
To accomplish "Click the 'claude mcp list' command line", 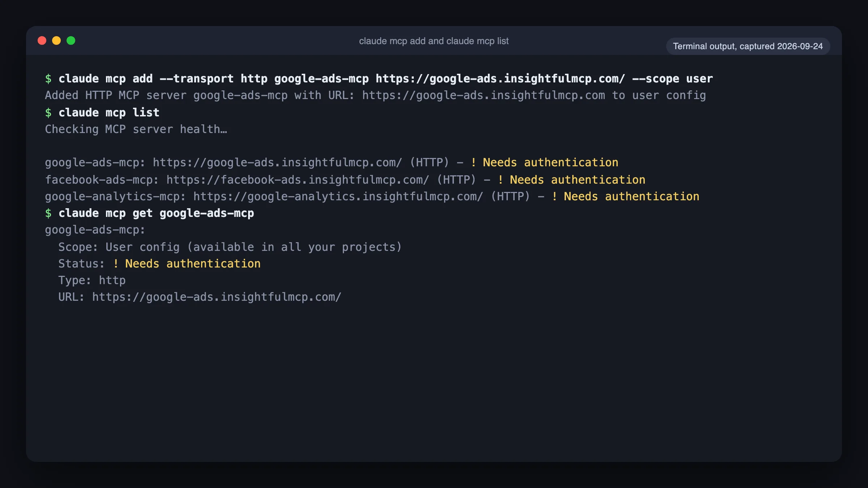I will coord(102,112).
